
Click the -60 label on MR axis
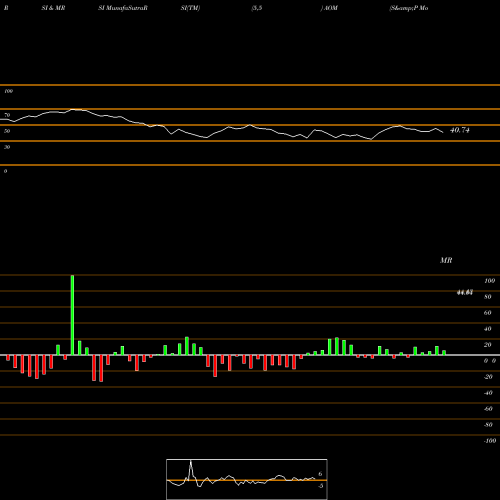(x=488, y=409)
